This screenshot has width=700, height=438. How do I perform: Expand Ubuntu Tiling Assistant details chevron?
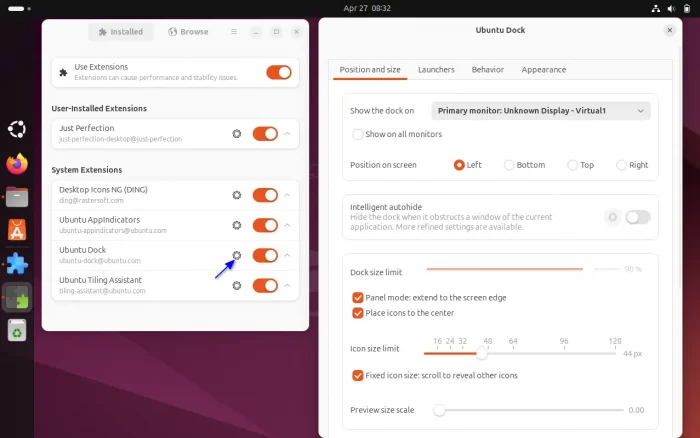pos(288,285)
